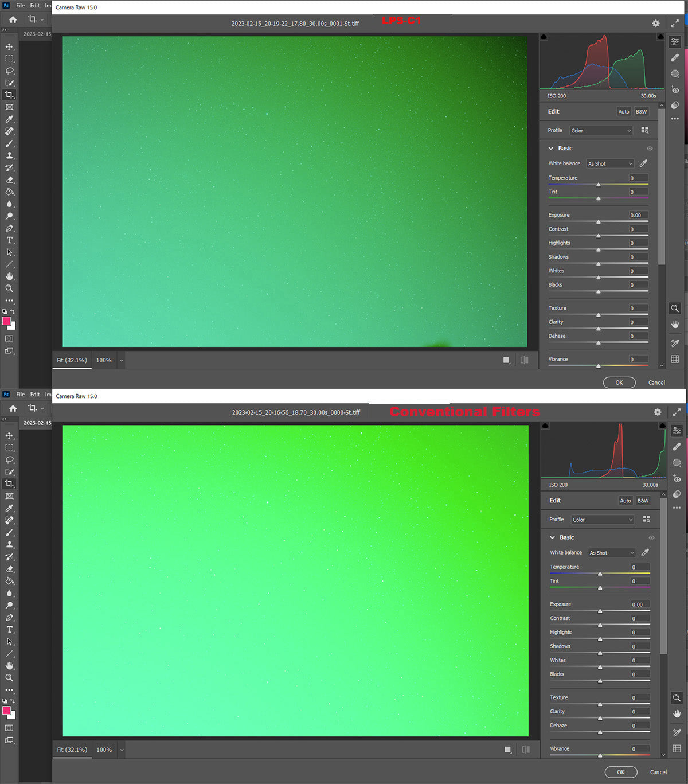
Task: Click OK button in upper Camera Raw window
Action: [x=619, y=383]
